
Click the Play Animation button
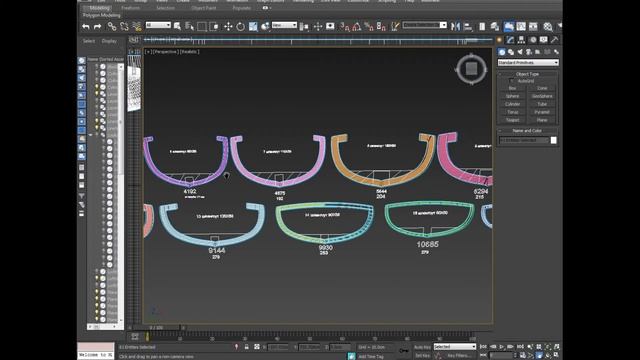(502, 347)
